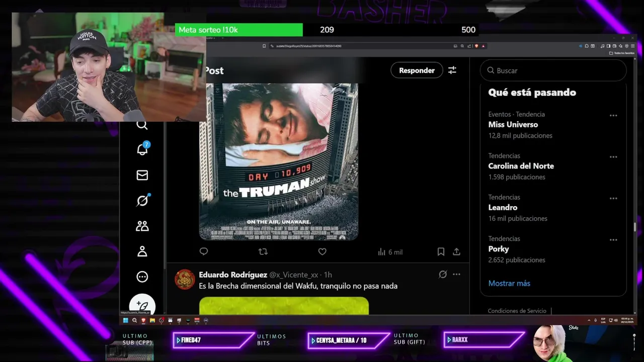Image resolution: width=644 pixels, height=362 pixels.
Task: Open direct messages envelope icon
Action: click(142, 175)
